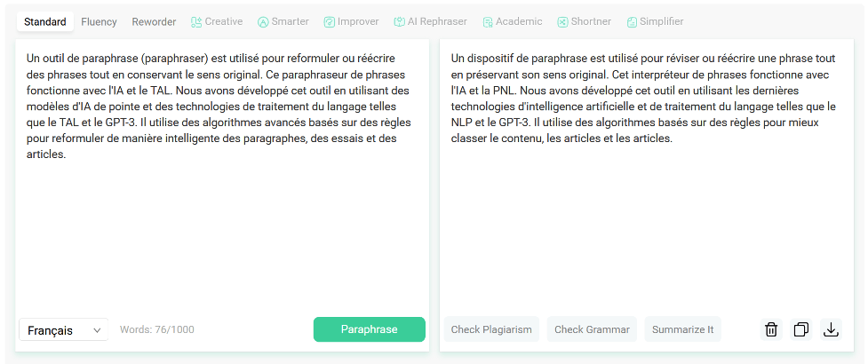Start rewriting with the green Paraphrase button

point(370,329)
